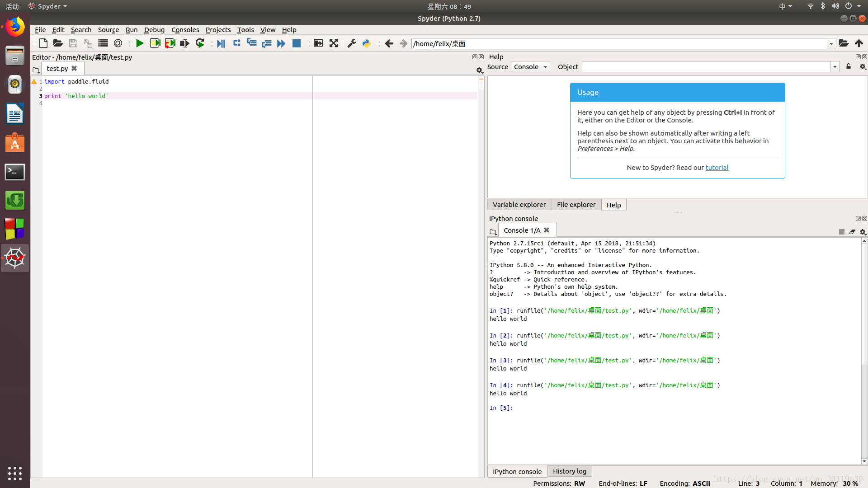The height and width of the screenshot is (488, 868).
Task: Step out of the function until return
Action: coord(266,43)
